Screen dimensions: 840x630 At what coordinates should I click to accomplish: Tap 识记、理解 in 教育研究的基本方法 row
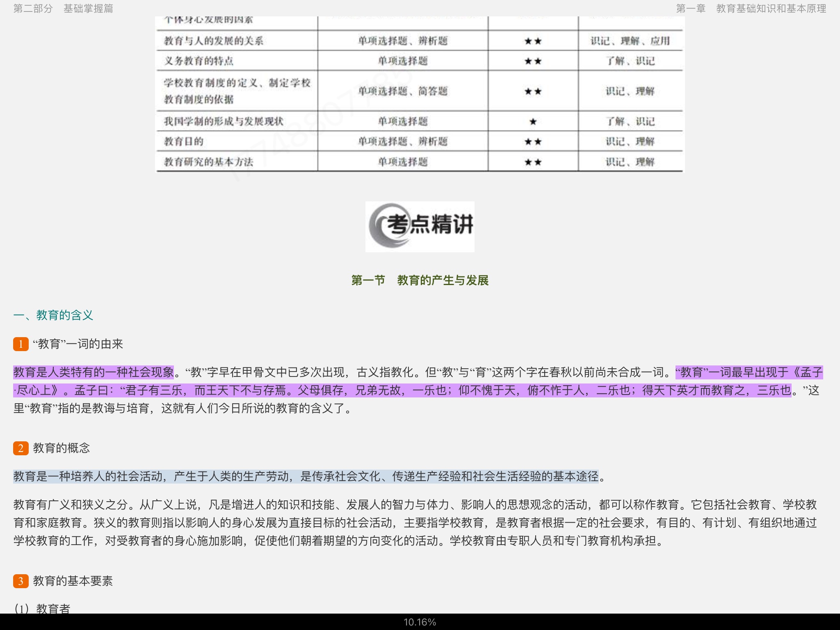(630, 162)
